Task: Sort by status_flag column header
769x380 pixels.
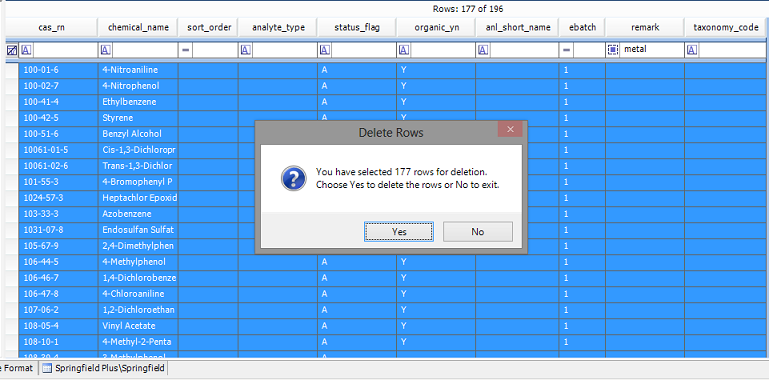Action: coord(357,27)
